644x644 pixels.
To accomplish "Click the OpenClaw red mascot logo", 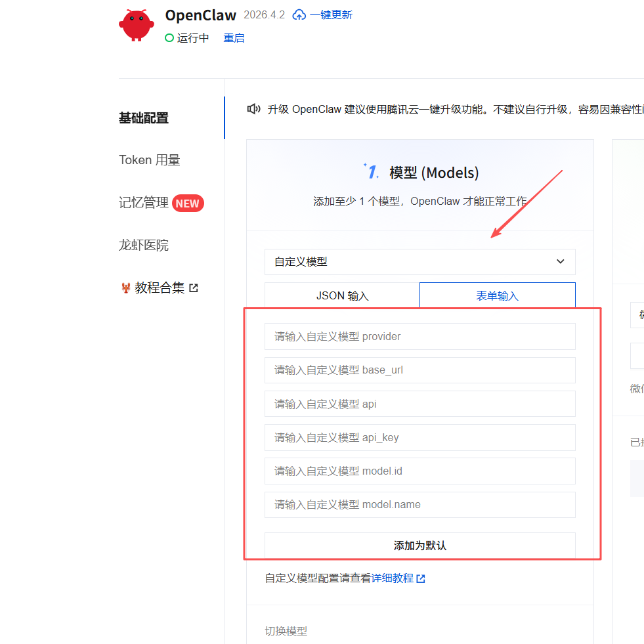I will click(x=137, y=25).
